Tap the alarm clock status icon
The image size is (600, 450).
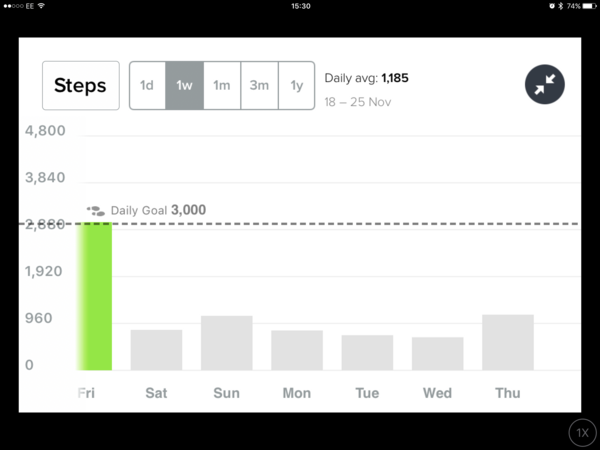pos(552,6)
